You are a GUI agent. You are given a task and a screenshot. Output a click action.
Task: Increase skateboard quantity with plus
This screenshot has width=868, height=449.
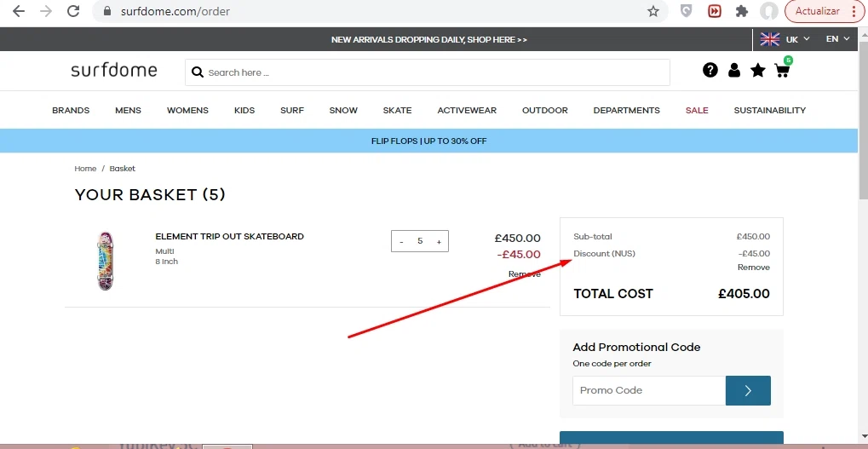pyautogui.click(x=439, y=241)
